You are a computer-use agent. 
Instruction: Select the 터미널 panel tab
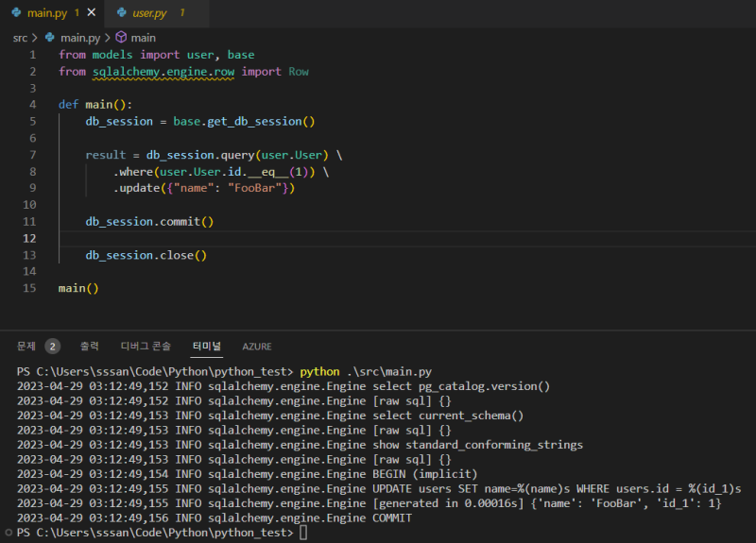coord(206,346)
